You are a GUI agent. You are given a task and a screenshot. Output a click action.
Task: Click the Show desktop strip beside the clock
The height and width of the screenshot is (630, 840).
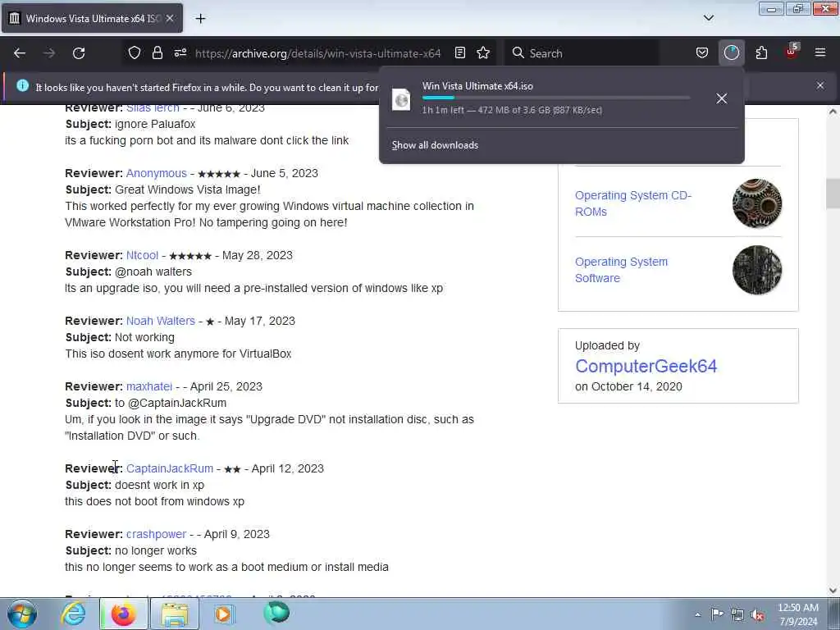click(x=834, y=614)
